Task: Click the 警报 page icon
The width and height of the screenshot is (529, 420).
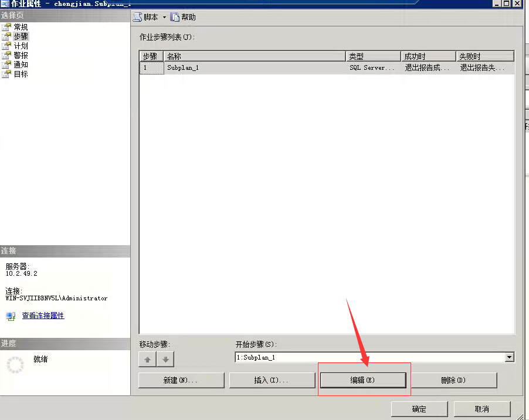Action: click(x=6, y=55)
